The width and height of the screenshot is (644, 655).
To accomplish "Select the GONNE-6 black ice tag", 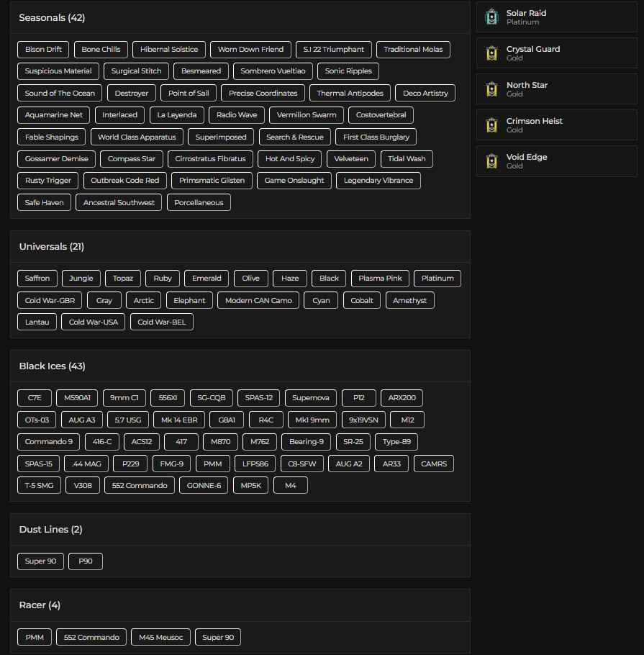I will 204,486.
